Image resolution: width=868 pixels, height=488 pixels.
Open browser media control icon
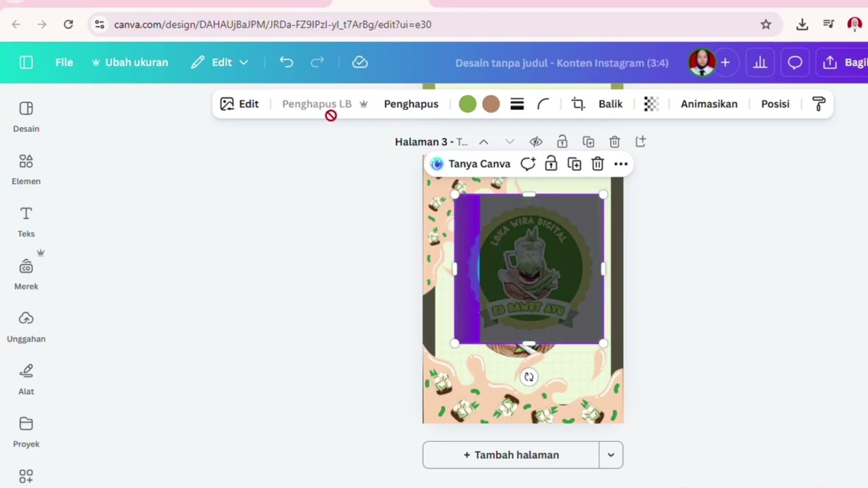829,24
